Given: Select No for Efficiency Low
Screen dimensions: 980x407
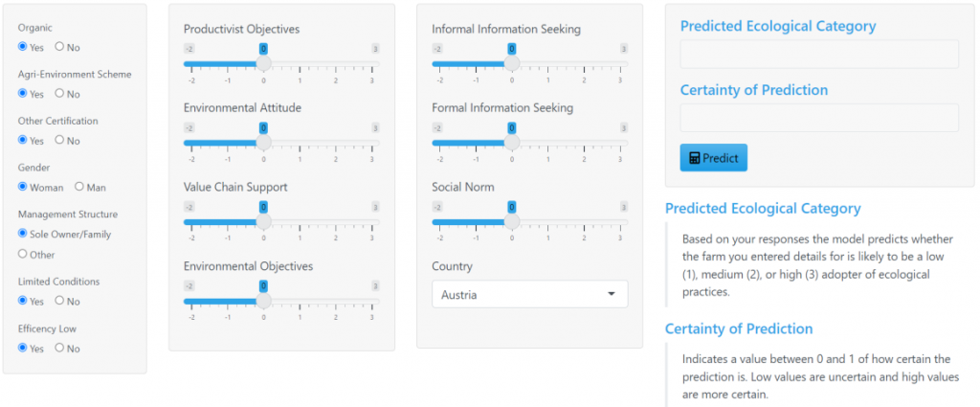Looking at the screenshot, I should coord(60,348).
